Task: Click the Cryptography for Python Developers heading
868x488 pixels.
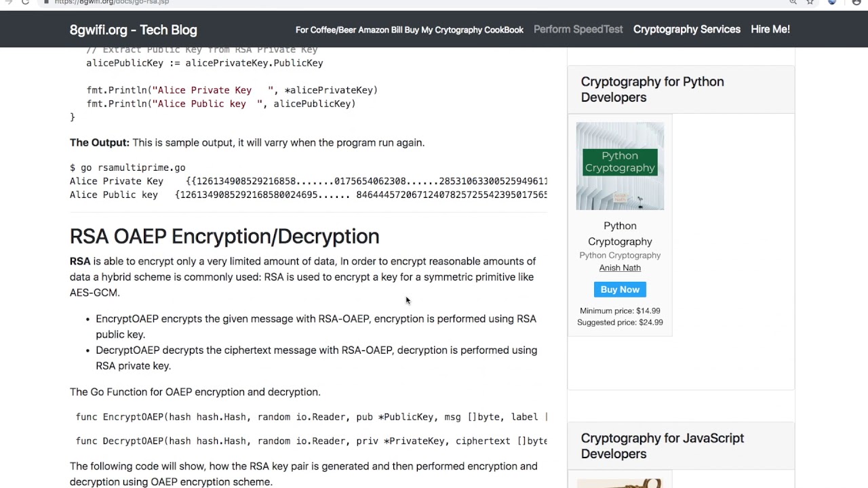Action: [x=652, y=89]
